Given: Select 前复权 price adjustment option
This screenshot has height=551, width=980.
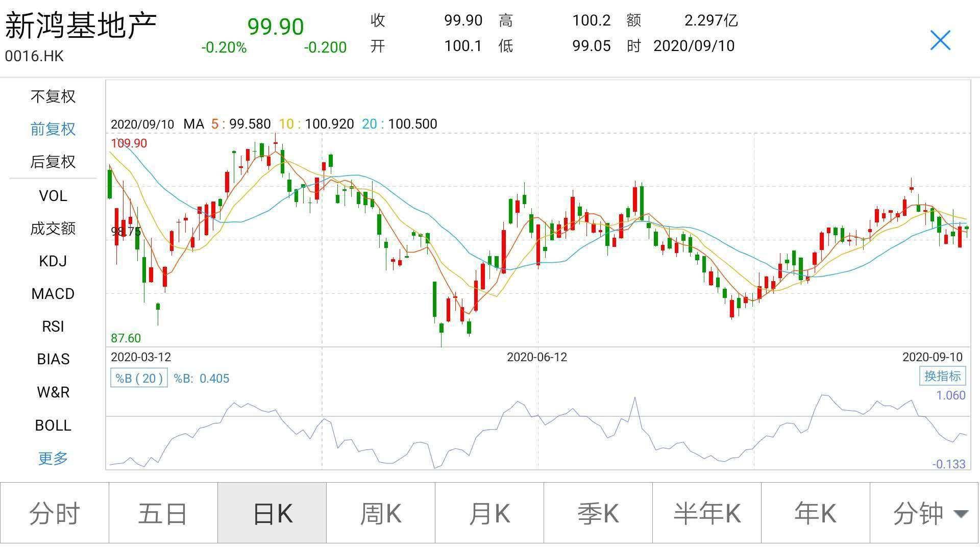Looking at the screenshot, I should [53, 129].
